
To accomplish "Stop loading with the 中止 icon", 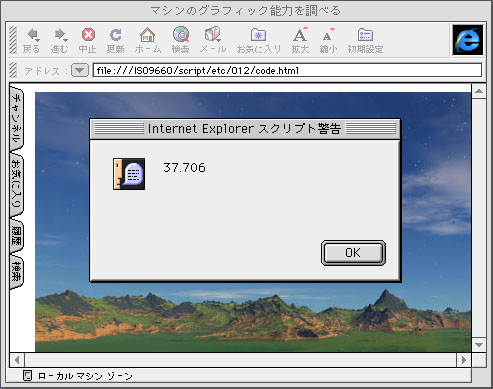I will tap(88, 34).
